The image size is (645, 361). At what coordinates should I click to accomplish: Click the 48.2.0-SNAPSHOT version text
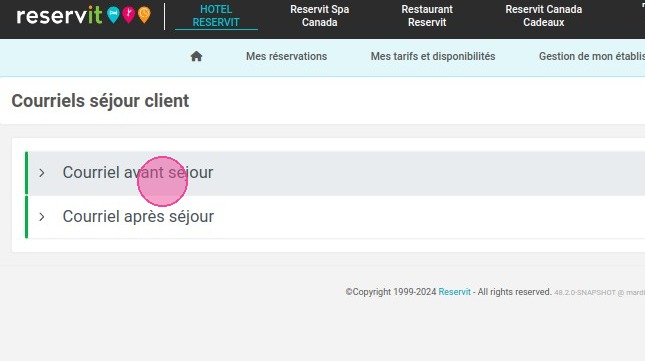585,293
